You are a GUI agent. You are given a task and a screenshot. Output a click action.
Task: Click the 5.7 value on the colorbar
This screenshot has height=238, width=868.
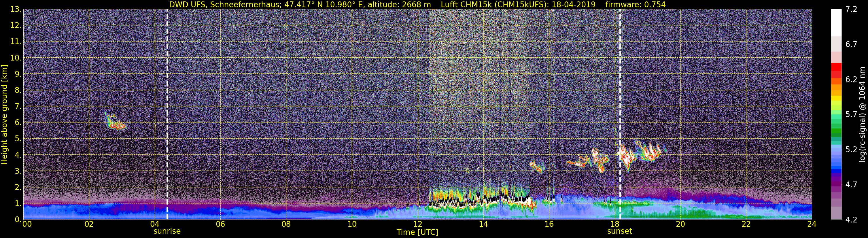tap(851, 115)
